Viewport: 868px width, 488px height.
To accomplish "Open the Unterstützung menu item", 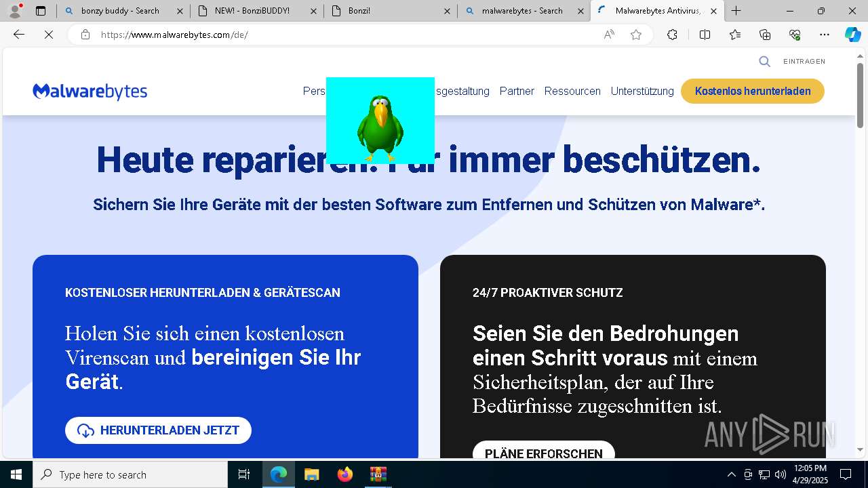I will click(642, 91).
